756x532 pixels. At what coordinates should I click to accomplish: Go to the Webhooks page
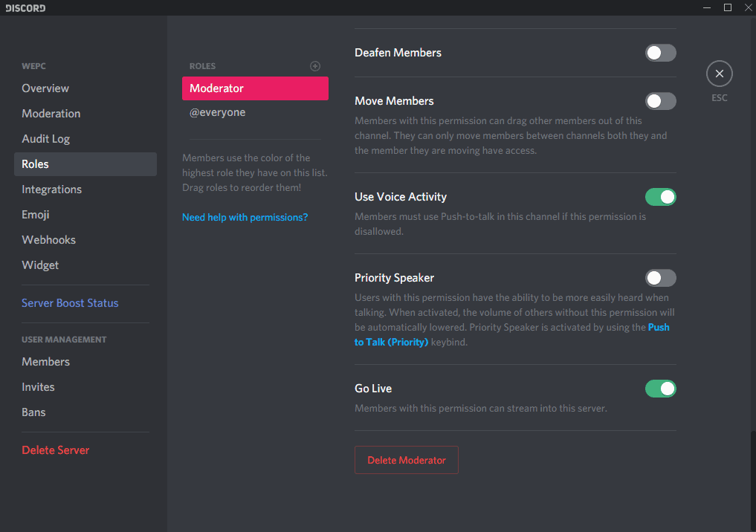click(x=85, y=240)
